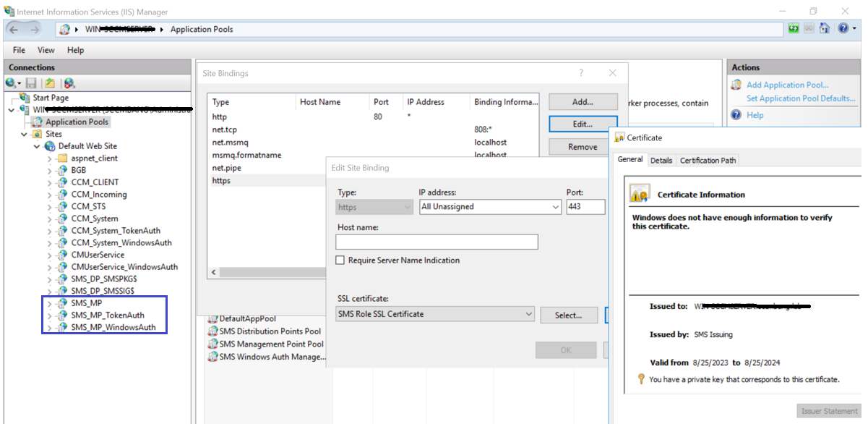This screenshot has height=424, width=868.
Task: Click OK in Edit Site Binding
Action: [x=566, y=350]
